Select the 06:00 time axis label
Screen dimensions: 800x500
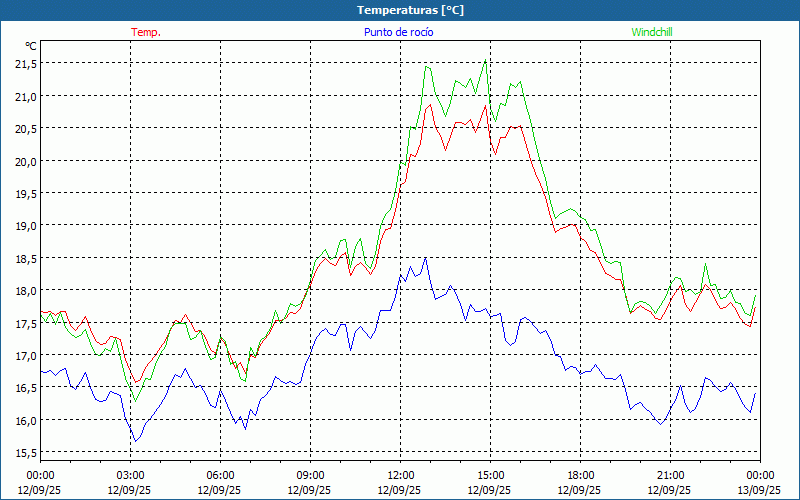click(x=220, y=475)
